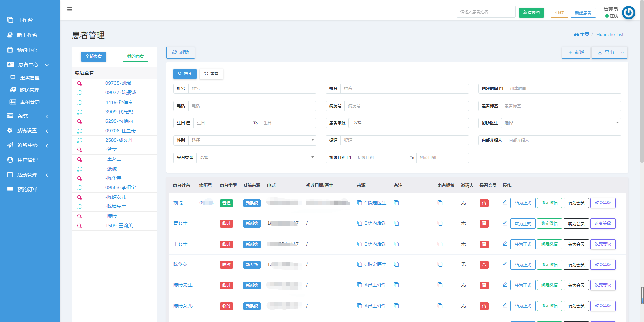Click the edit pencil icon in 陈华英 row
This screenshot has height=322, width=644.
[x=505, y=264]
